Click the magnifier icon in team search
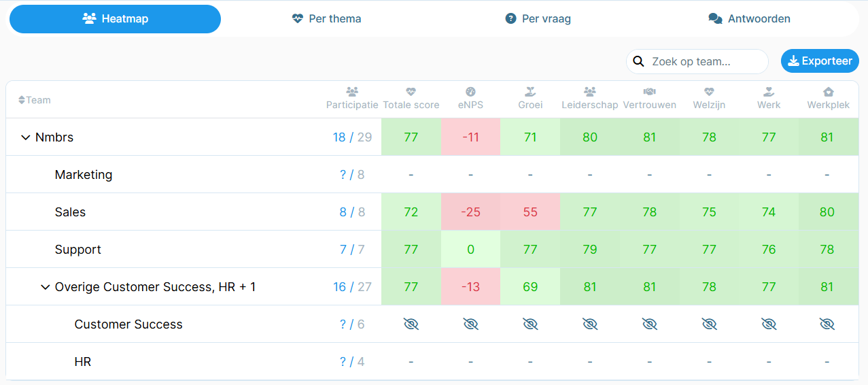The height and width of the screenshot is (385, 868). pos(638,61)
